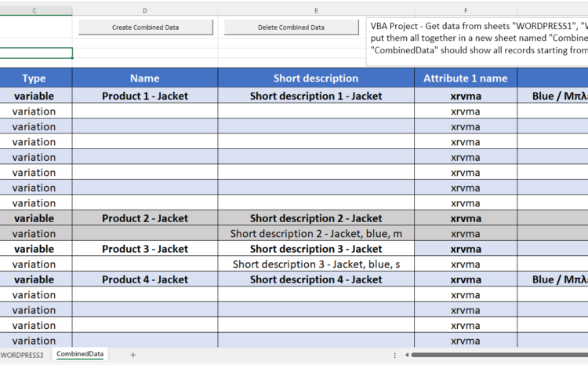The image size is (588, 365).
Task: Select column F header
Action: tap(466, 10)
